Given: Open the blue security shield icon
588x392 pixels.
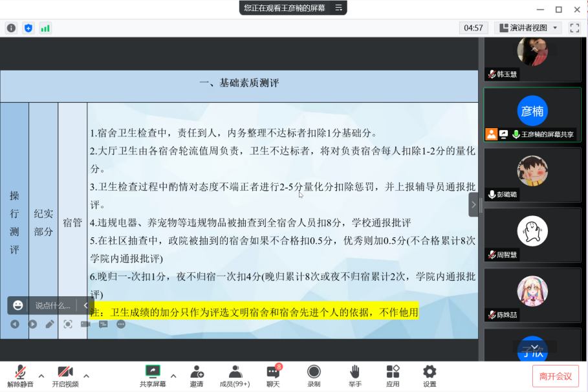Looking at the screenshot, I should [28, 28].
